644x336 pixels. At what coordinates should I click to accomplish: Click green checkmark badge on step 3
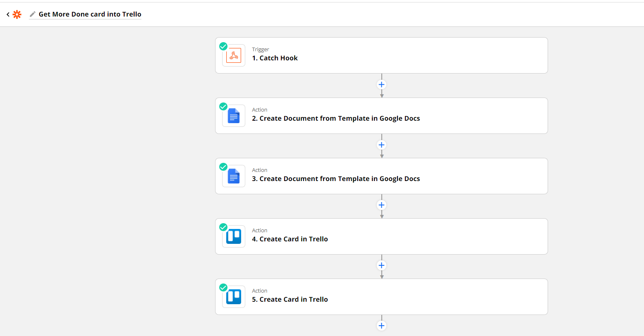click(x=223, y=167)
